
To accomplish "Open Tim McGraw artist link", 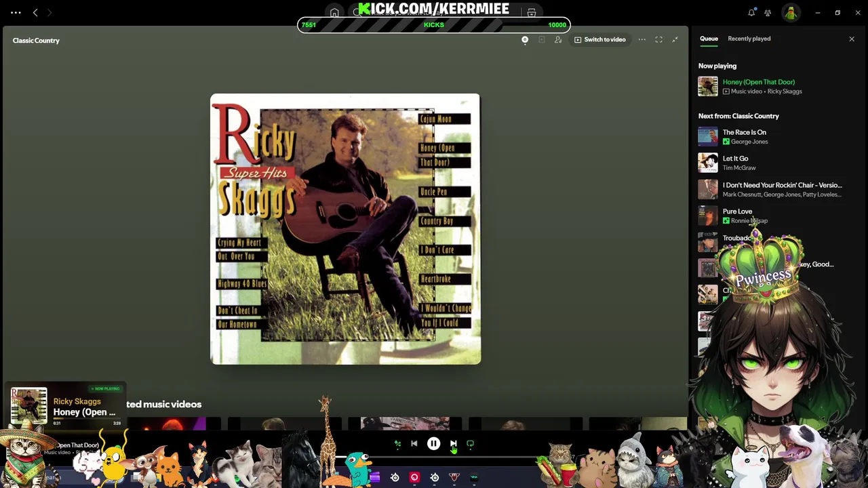I will tap(739, 168).
